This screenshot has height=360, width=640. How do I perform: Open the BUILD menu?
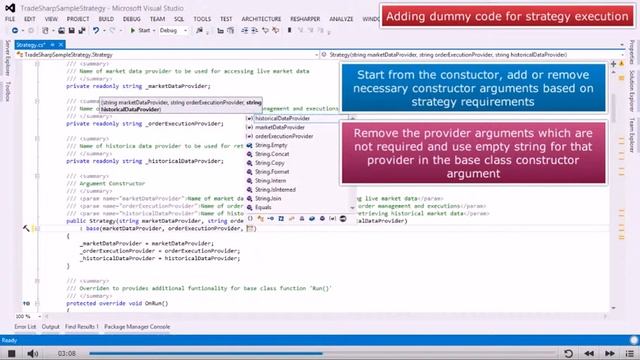click(x=106, y=19)
